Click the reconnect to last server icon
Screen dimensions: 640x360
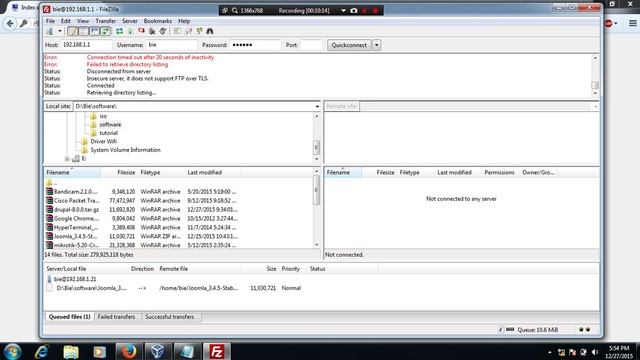(163, 31)
